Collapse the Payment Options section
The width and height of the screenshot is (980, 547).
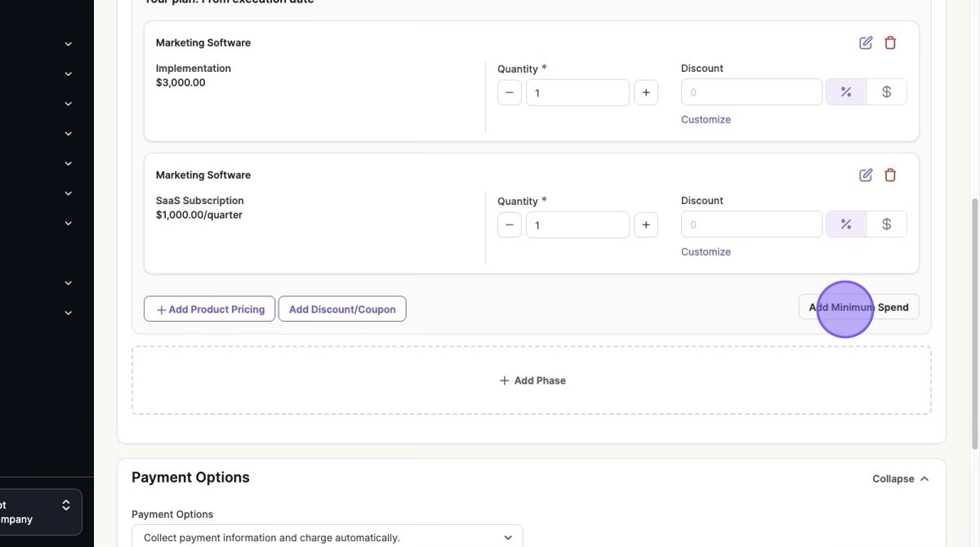pos(900,478)
